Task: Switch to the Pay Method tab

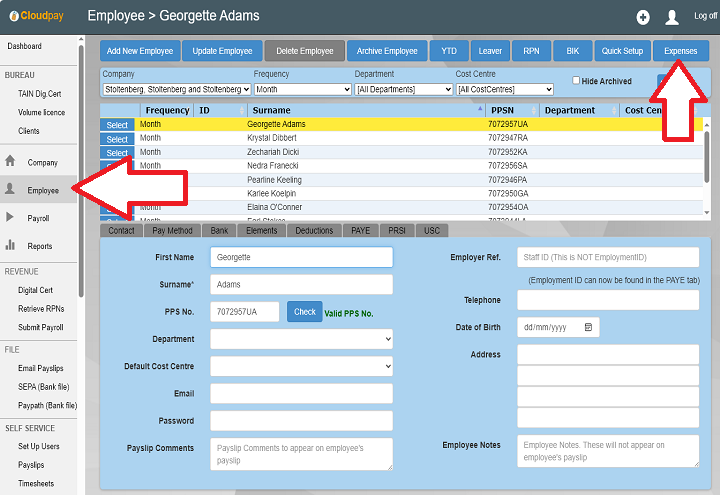Action: pyautogui.click(x=172, y=230)
